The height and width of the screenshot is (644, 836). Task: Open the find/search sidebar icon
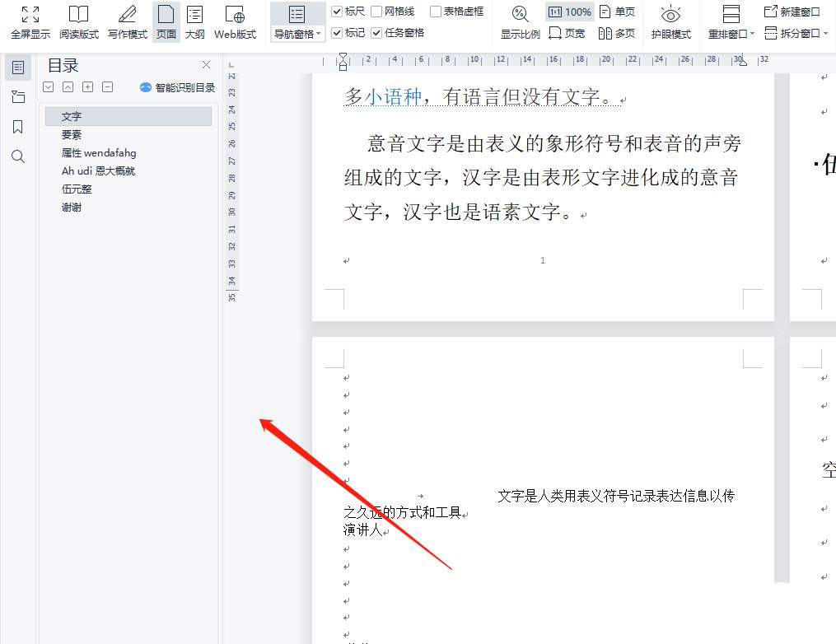click(x=17, y=156)
